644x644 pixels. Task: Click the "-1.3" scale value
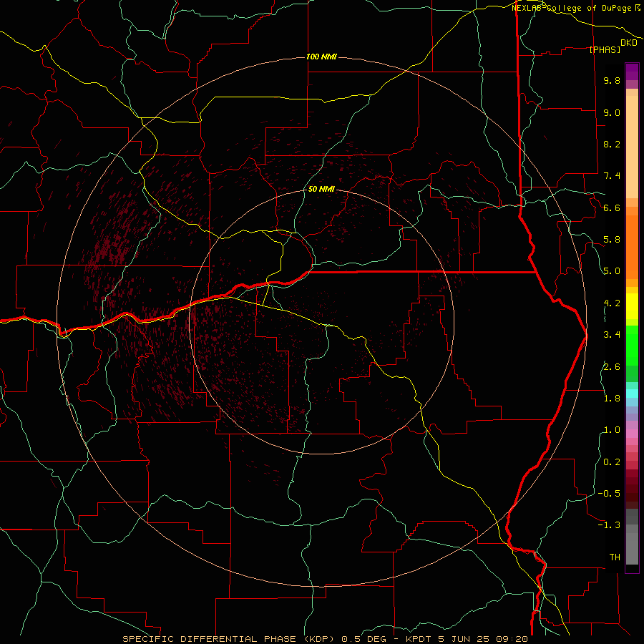click(609, 525)
